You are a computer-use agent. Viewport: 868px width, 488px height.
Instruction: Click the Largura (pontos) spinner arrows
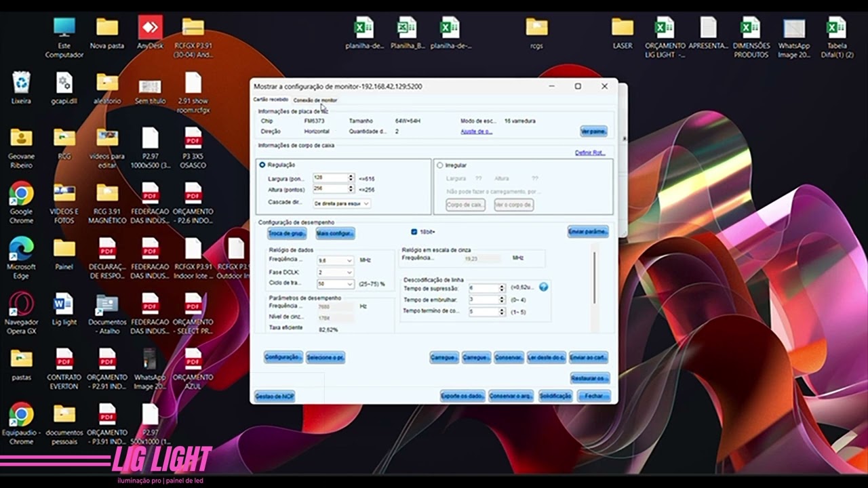point(351,178)
